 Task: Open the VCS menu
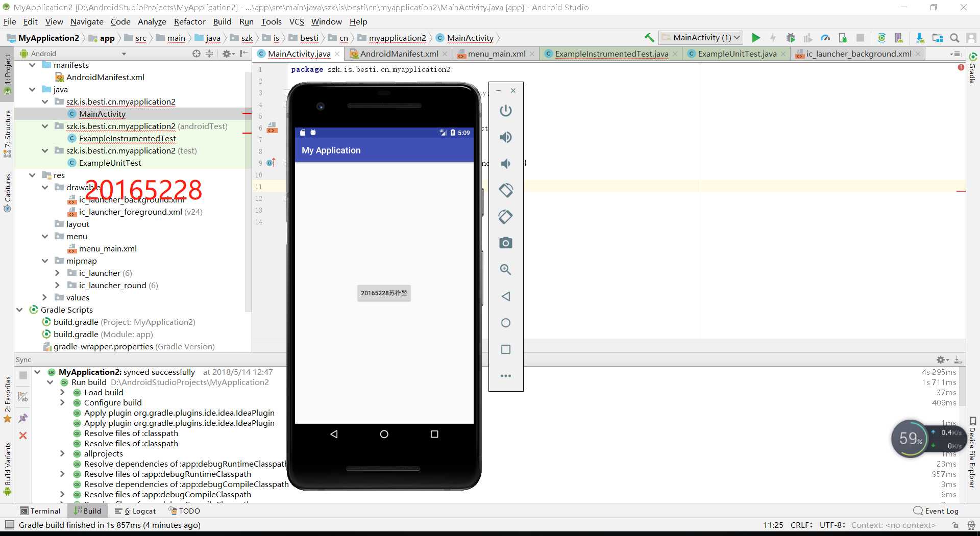[x=296, y=21]
